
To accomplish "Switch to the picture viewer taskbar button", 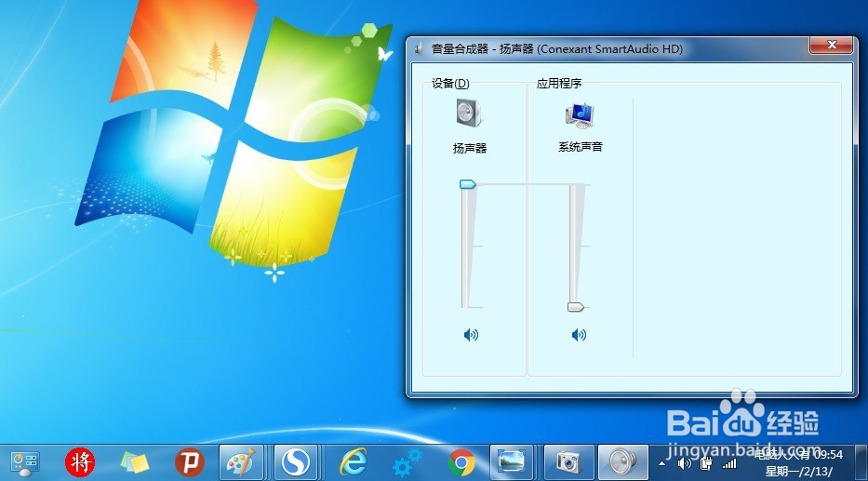I will pyautogui.click(x=511, y=462).
